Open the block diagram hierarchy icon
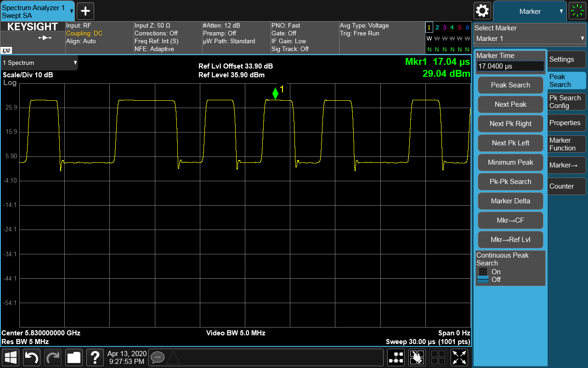The height and width of the screenshot is (368, 588). tap(396, 357)
